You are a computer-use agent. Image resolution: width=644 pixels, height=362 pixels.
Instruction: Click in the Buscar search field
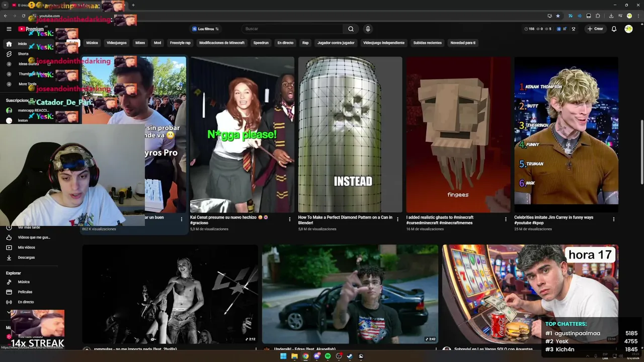[292, 29]
